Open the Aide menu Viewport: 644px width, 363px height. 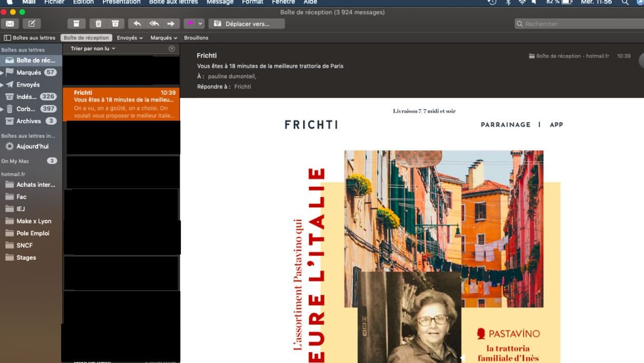point(310,2)
